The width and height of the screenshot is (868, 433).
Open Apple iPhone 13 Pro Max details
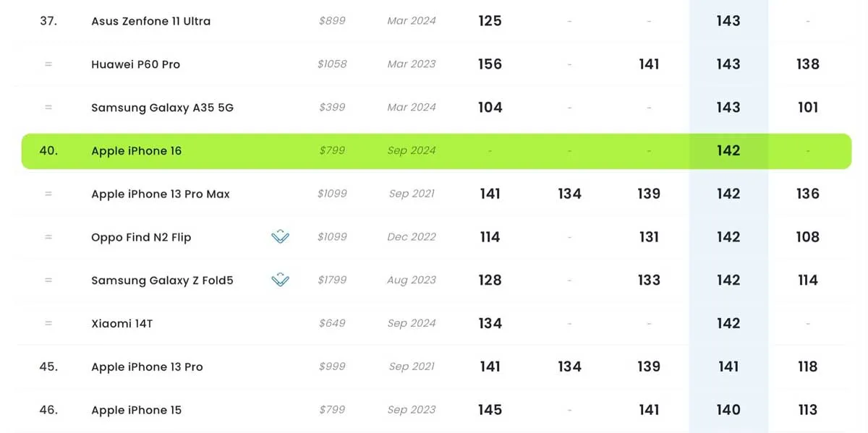pos(160,194)
